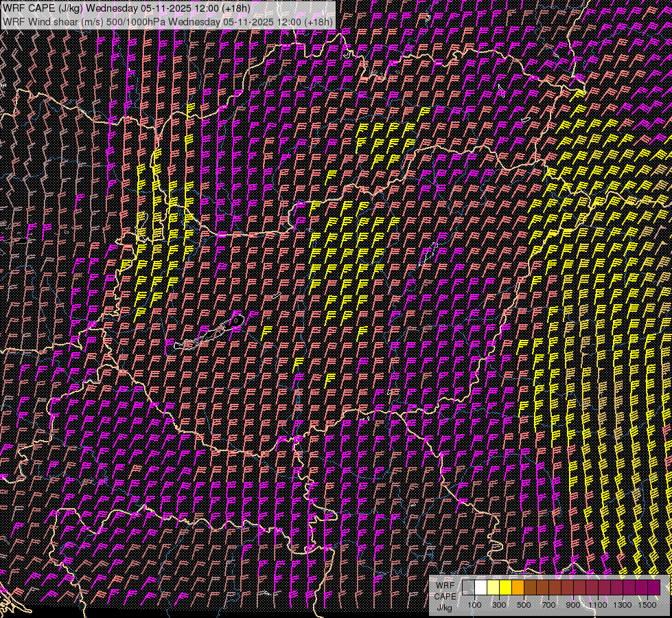
Task: Choose the bright yellow legend swatch
Action: 505,588
